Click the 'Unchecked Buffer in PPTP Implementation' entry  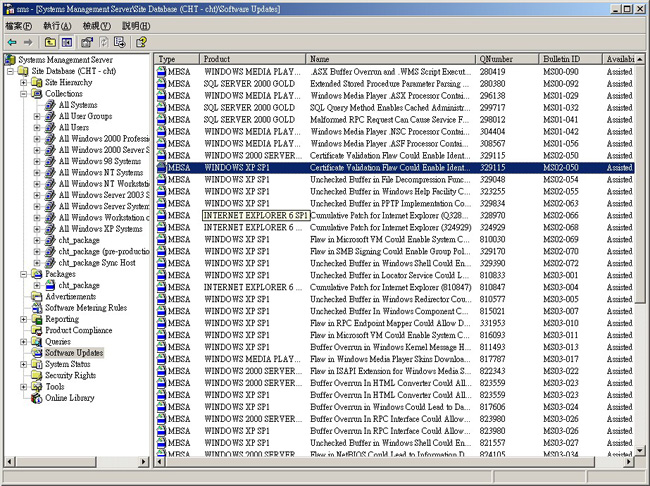(x=390, y=204)
